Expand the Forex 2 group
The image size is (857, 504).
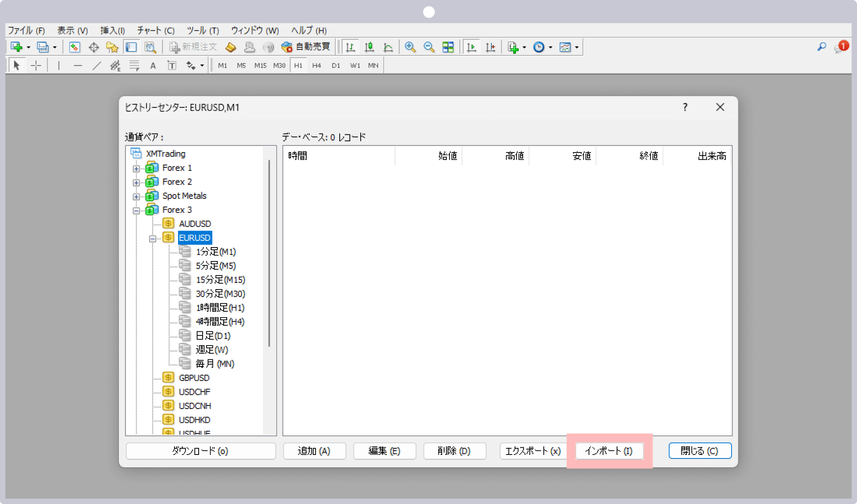pos(136,182)
